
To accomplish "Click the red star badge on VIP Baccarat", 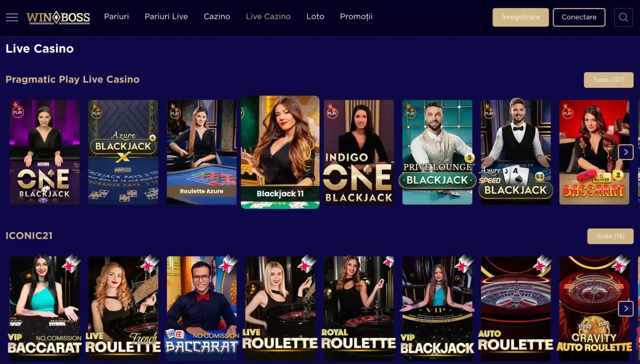I will coord(71,264).
